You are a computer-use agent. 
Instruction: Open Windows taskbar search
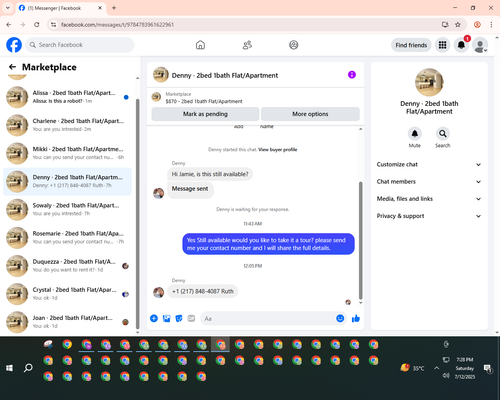(x=28, y=368)
